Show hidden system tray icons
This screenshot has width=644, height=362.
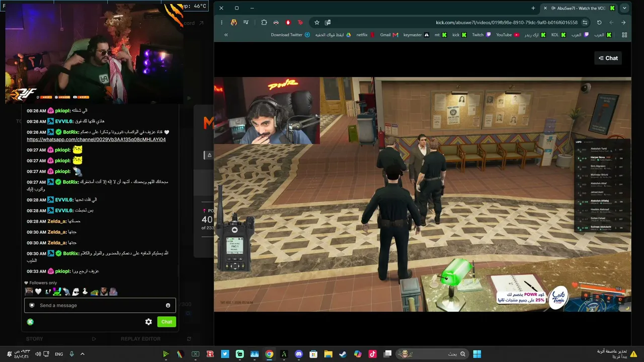(83, 354)
